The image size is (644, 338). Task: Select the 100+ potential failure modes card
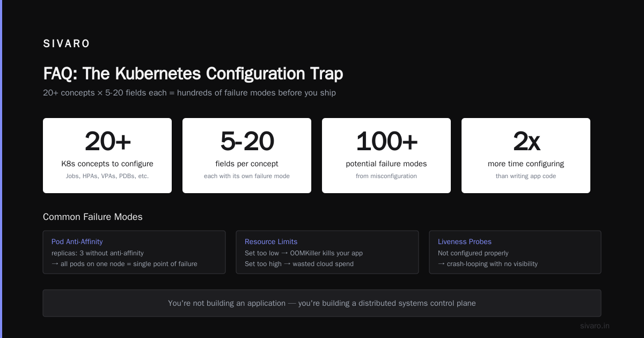[386, 156]
